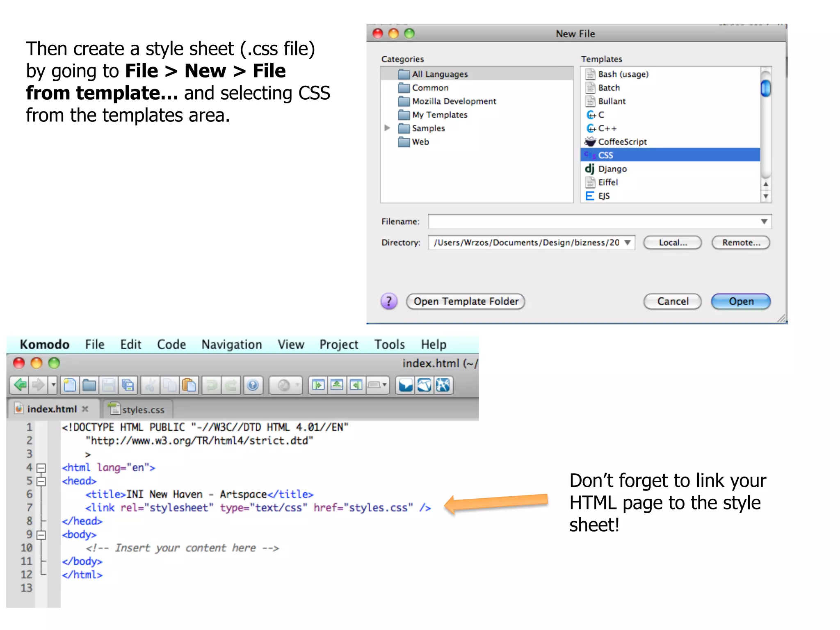Click the Templates list scrollbar thumb

(765, 88)
